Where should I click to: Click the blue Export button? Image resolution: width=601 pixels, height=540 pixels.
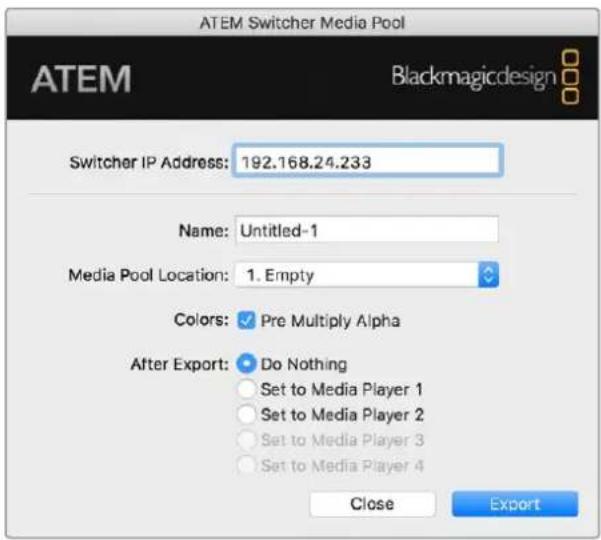515,504
